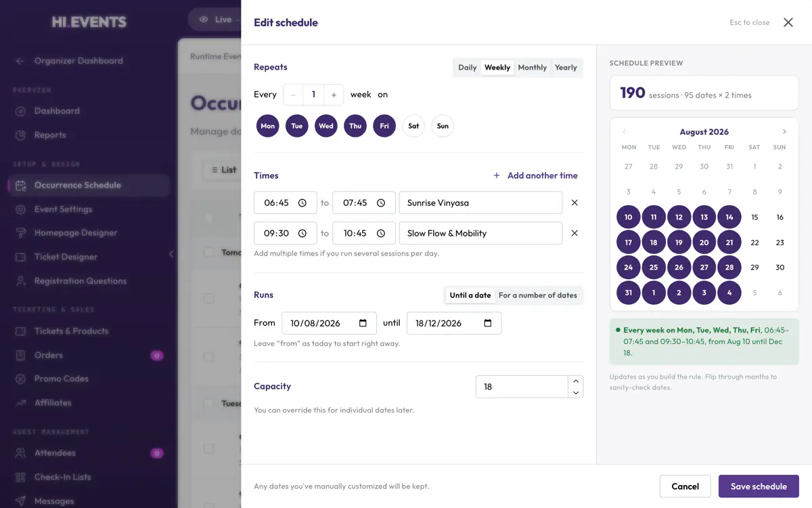Image resolution: width=812 pixels, height=508 pixels.
Task: Increase capacity with up arrow
Action: (x=576, y=381)
